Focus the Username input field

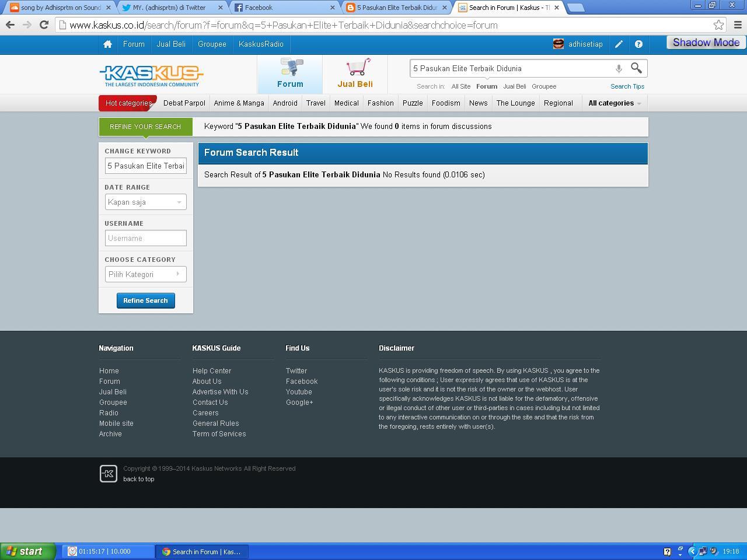pyautogui.click(x=145, y=238)
